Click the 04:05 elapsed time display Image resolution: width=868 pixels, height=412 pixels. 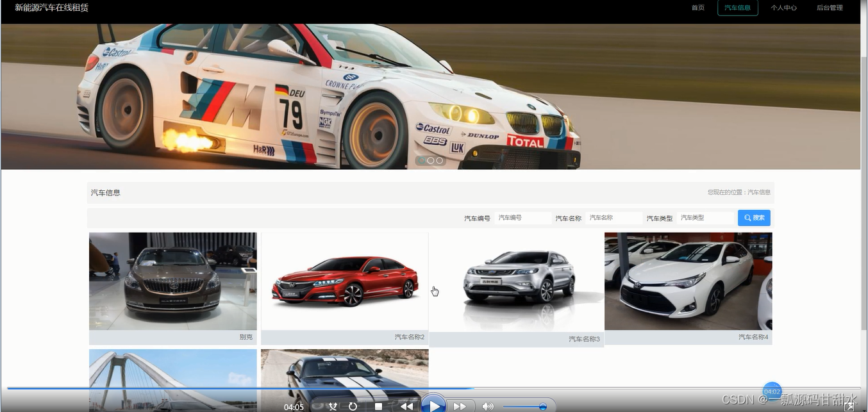tap(294, 407)
